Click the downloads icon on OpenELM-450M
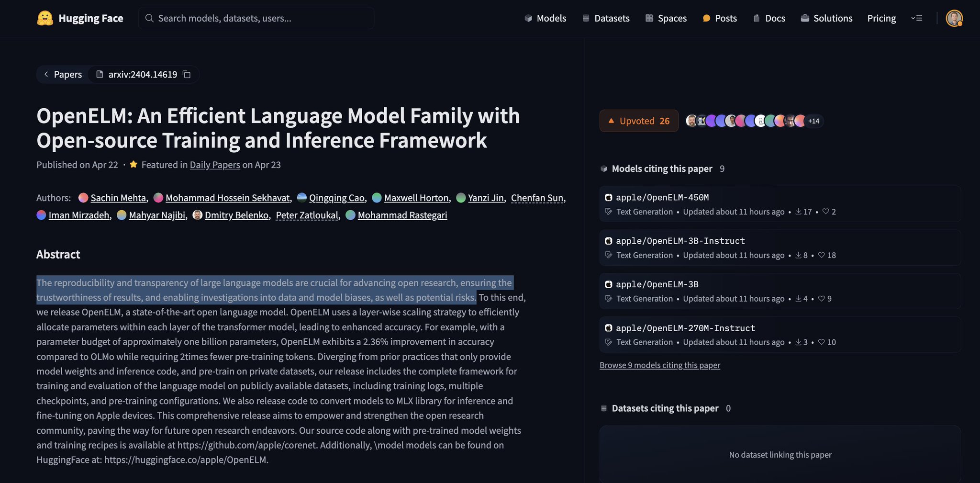The image size is (980, 483). (798, 212)
